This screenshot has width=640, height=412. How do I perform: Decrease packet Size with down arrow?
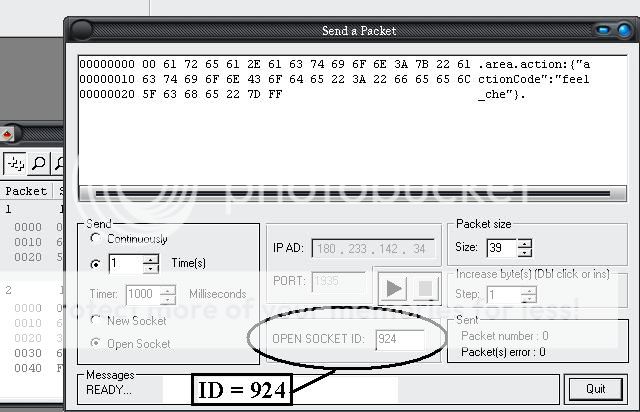(x=524, y=253)
